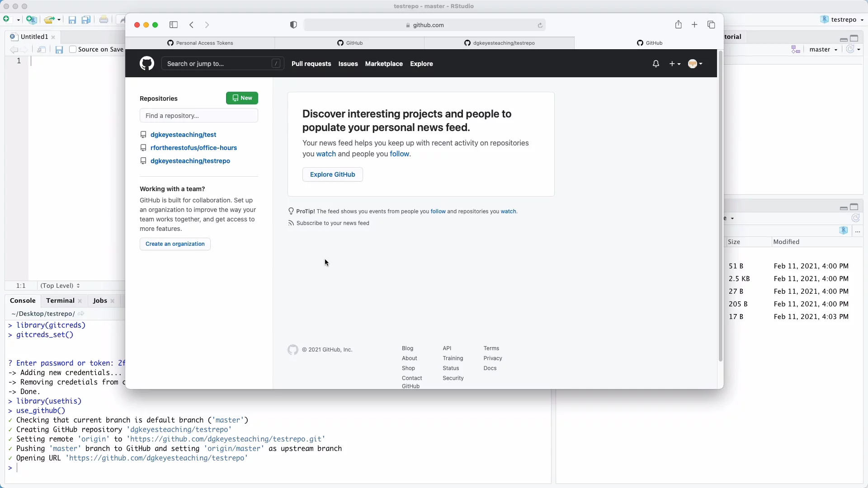868x488 pixels.
Task: Click the Find a repository field
Action: click(198, 116)
